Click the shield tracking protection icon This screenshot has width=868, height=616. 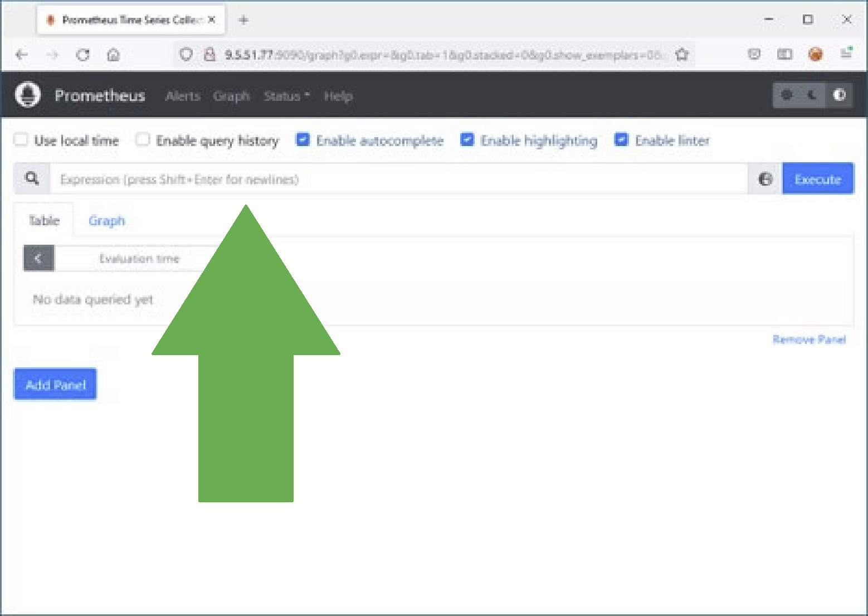tap(186, 54)
